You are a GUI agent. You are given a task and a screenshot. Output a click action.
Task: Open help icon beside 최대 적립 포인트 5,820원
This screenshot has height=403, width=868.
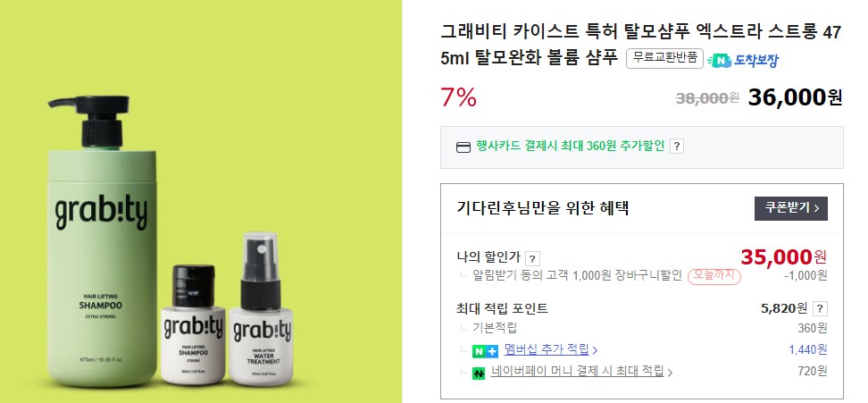click(x=821, y=309)
